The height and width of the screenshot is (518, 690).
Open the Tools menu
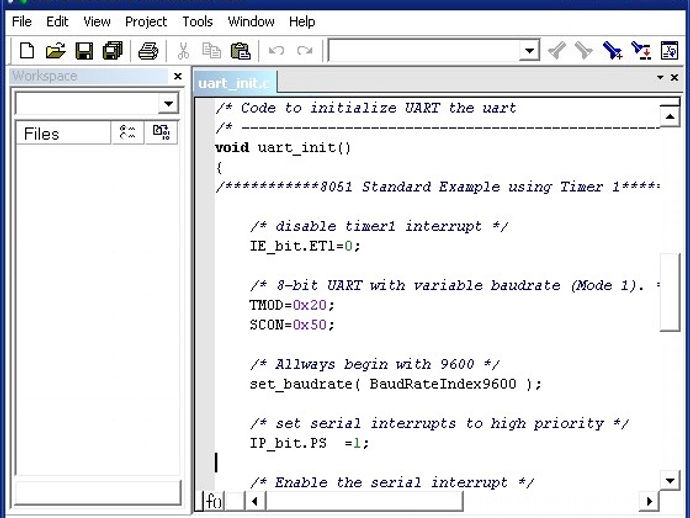point(198,22)
